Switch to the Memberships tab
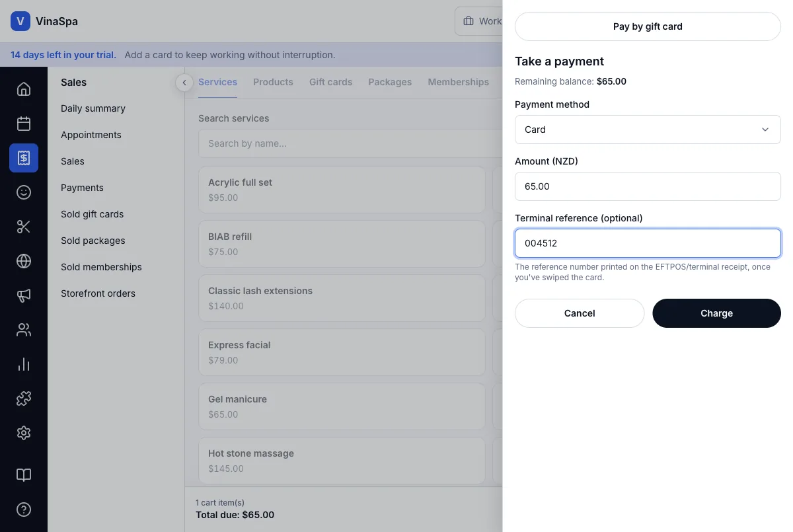 (458, 82)
